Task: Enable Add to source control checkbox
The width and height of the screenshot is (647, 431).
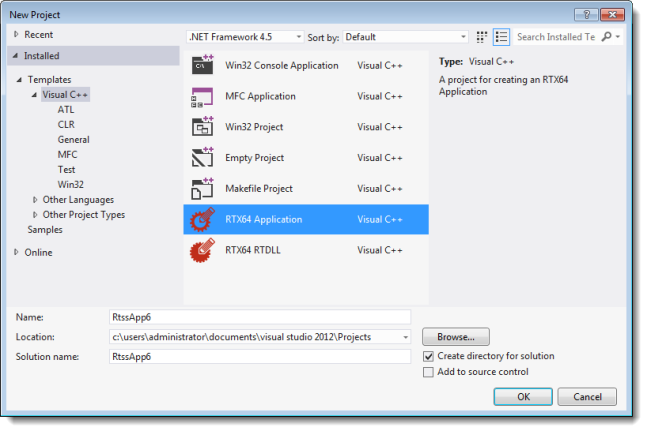Action: tap(429, 372)
